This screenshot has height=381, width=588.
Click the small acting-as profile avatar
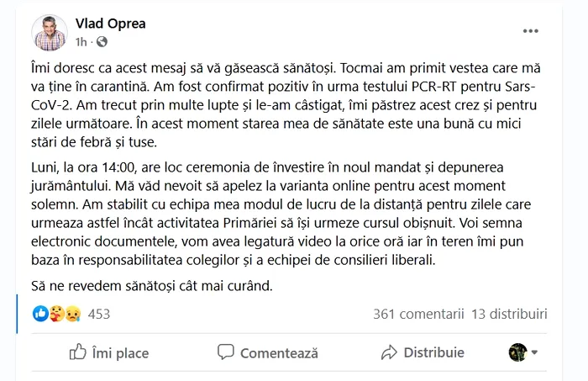517,352
